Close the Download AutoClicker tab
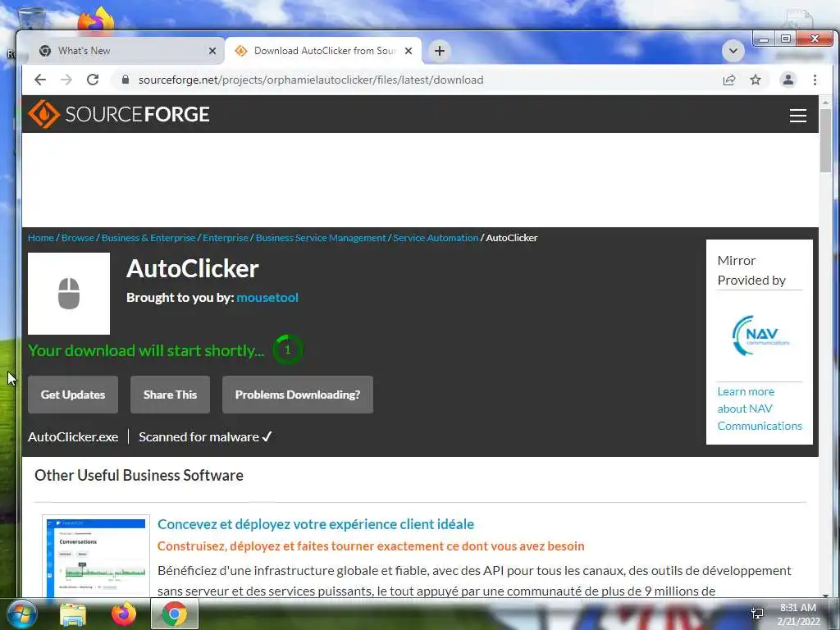840x630 pixels. (x=409, y=51)
